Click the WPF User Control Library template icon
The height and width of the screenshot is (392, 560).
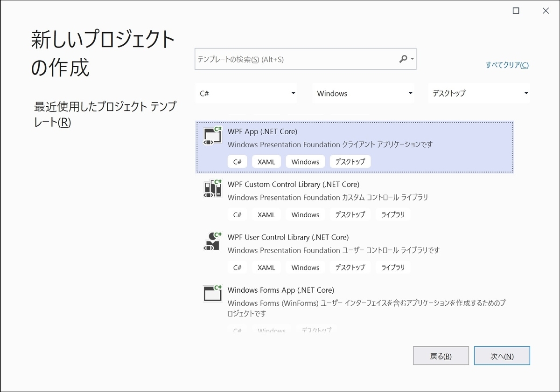click(x=212, y=241)
